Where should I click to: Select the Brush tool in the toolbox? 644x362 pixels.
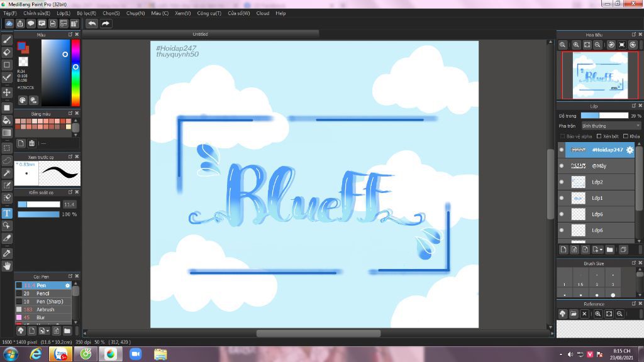7,40
